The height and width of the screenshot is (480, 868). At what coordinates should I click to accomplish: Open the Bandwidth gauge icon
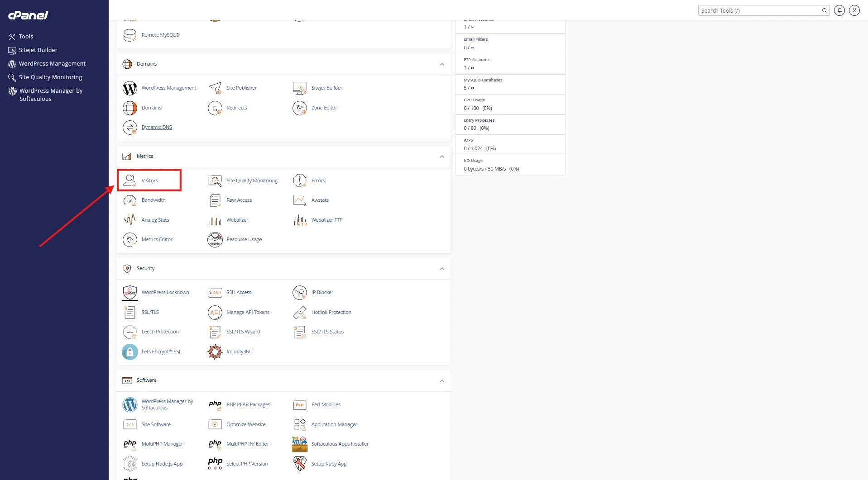(130, 200)
